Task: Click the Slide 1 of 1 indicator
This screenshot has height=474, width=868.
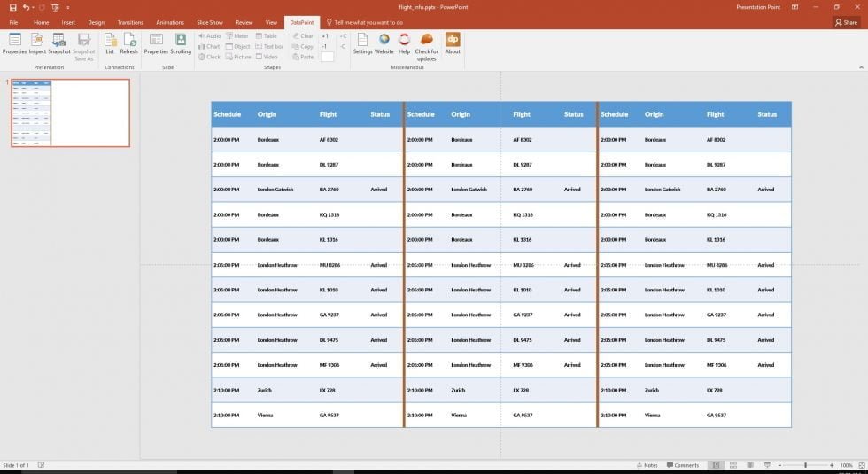Action: pyautogui.click(x=16, y=465)
